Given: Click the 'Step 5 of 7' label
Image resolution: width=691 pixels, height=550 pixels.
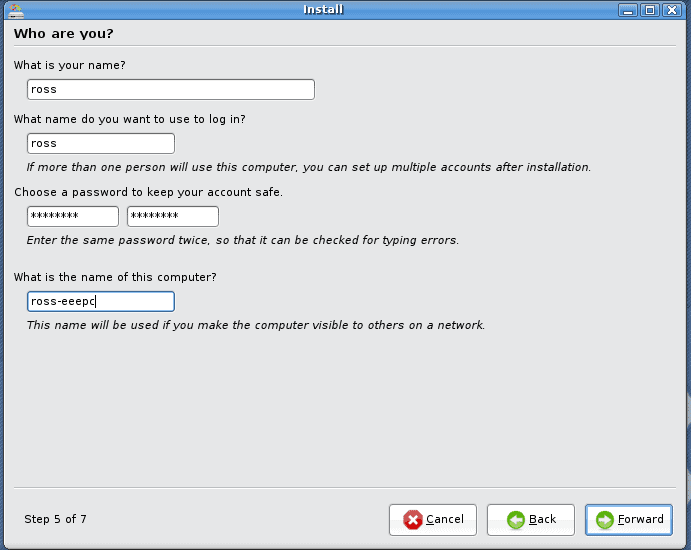Looking at the screenshot, I should 56,519.
